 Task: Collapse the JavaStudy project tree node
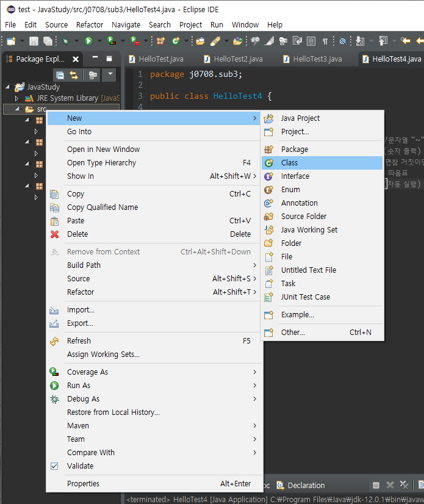pos(8,87)
